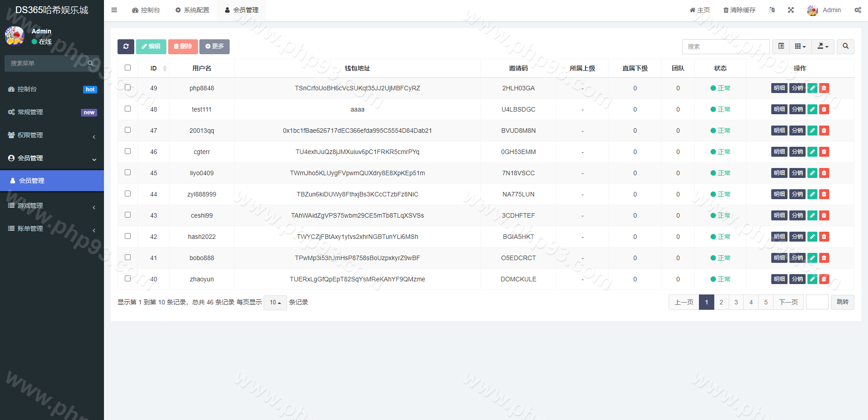Expand the 游戏管理 sidebar menu
The width and height of the screenshot is (868, 420).
(x=52, y=206)
